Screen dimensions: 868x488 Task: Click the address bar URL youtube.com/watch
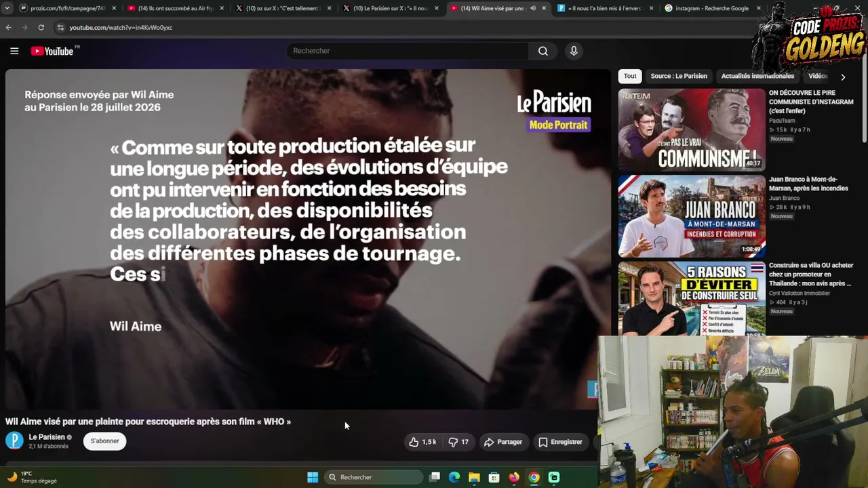(121, 28)
